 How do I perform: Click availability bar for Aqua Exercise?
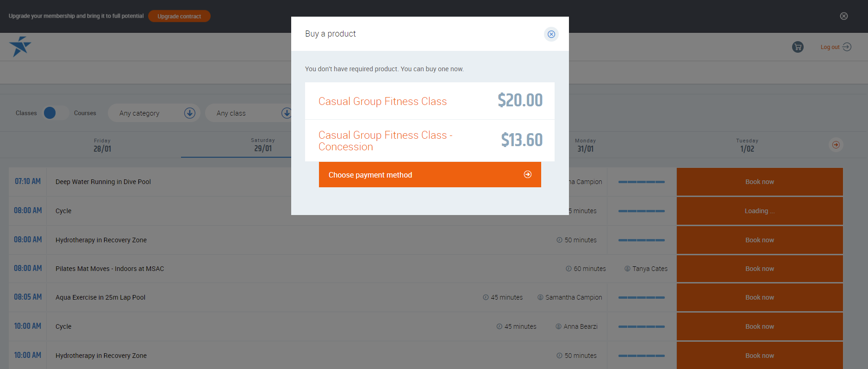tap(641, 297)
